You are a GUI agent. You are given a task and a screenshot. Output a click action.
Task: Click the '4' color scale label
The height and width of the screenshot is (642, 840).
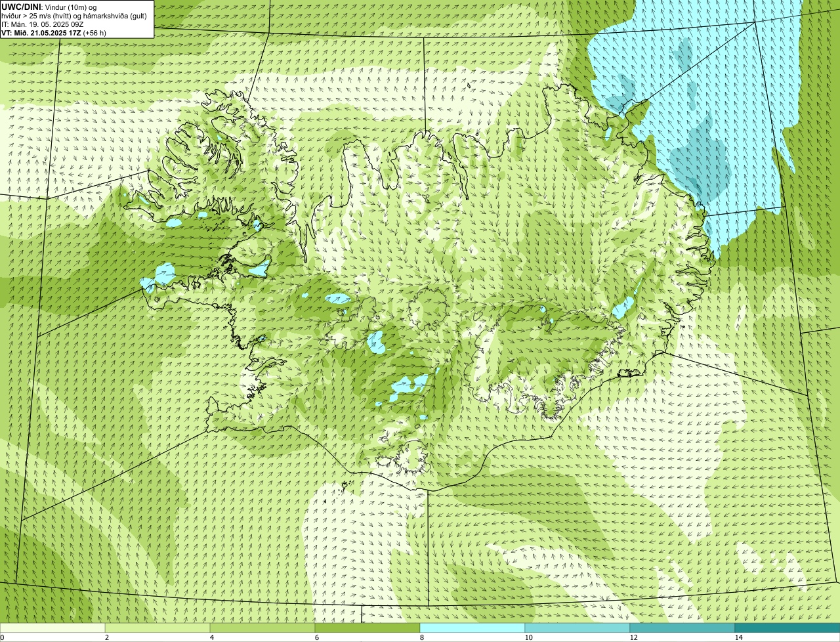[212, 637]
